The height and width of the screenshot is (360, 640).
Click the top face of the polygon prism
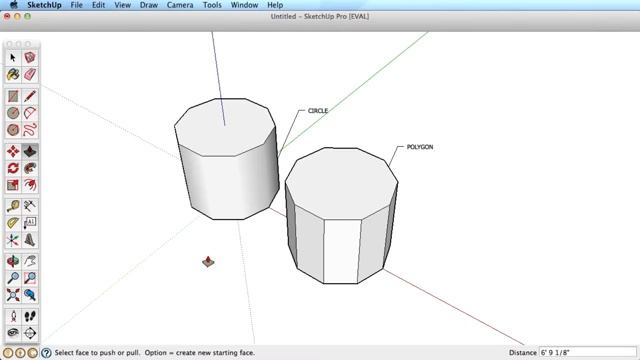point(341,184)
